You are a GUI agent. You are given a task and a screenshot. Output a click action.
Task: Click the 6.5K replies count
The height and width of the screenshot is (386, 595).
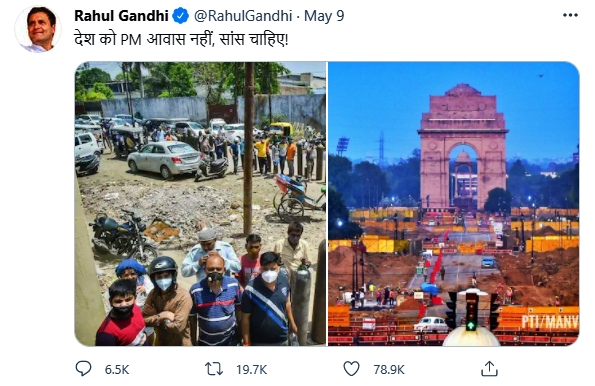(117, 369)
